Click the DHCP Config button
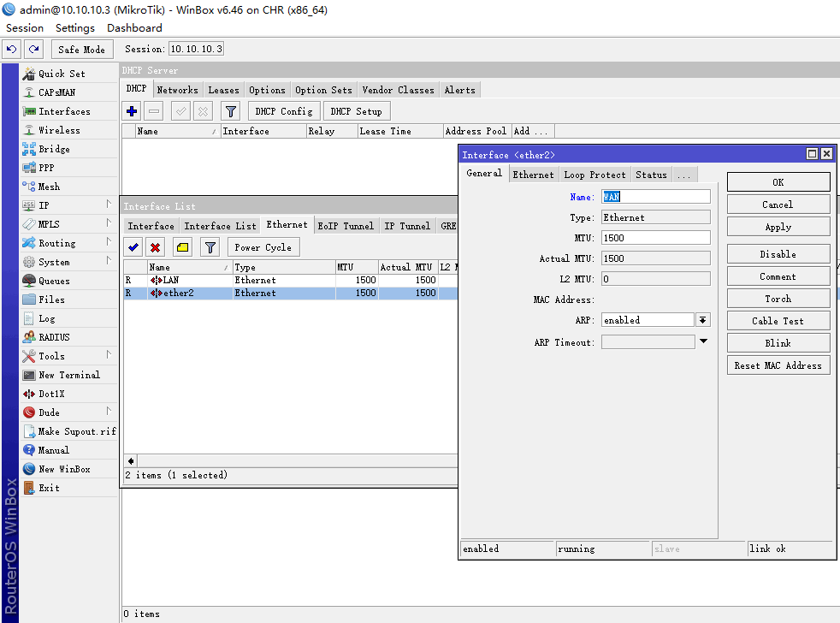840x623 pixels. pos(284,111)
